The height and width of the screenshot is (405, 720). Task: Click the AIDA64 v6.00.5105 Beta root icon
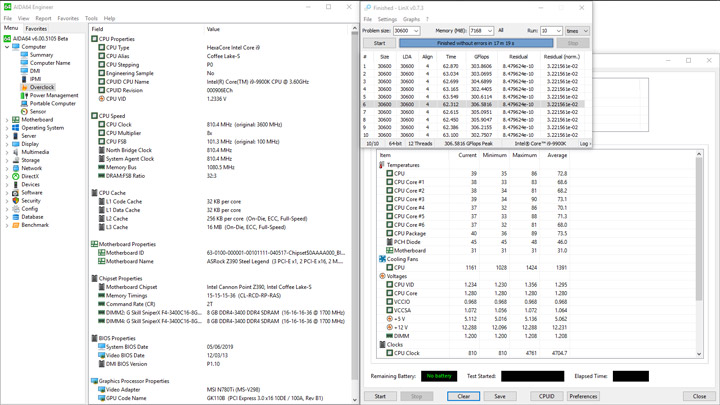point(7,39)
